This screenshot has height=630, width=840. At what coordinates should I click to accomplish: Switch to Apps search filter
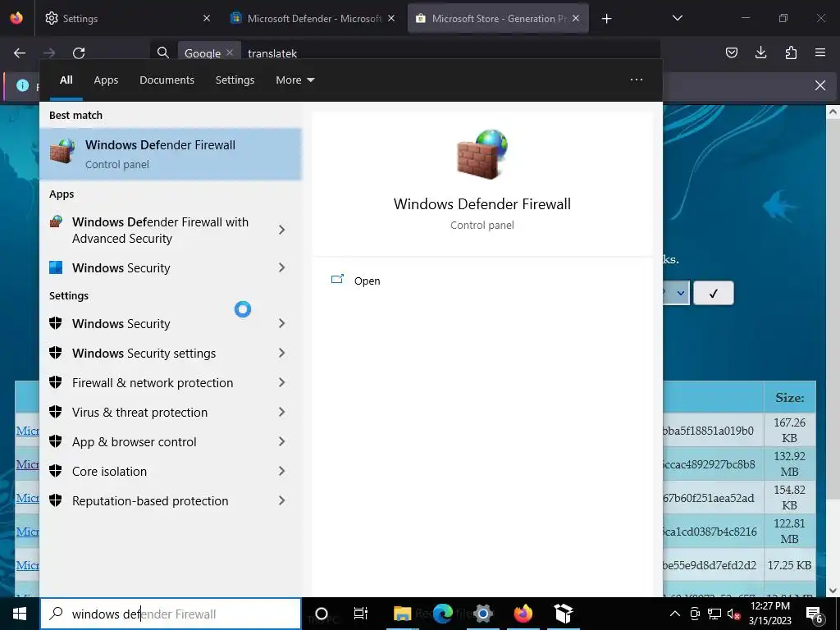pos(106,80)
